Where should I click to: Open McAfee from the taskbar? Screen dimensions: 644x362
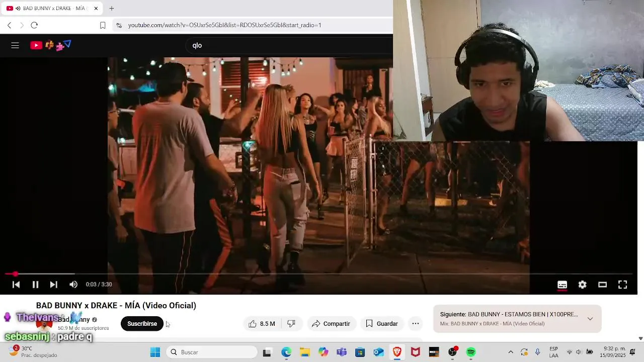point(416,352)
